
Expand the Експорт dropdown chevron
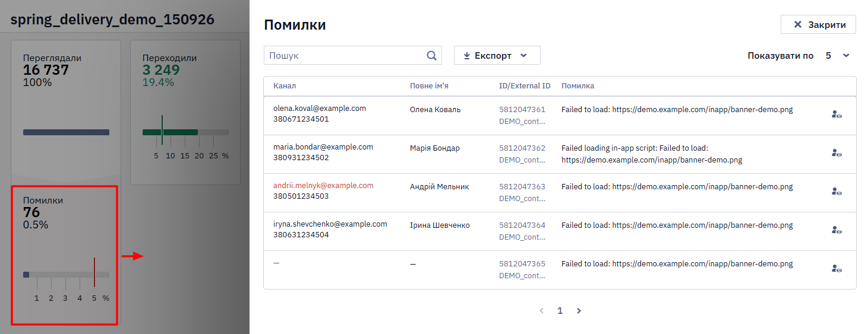(523, 56)
